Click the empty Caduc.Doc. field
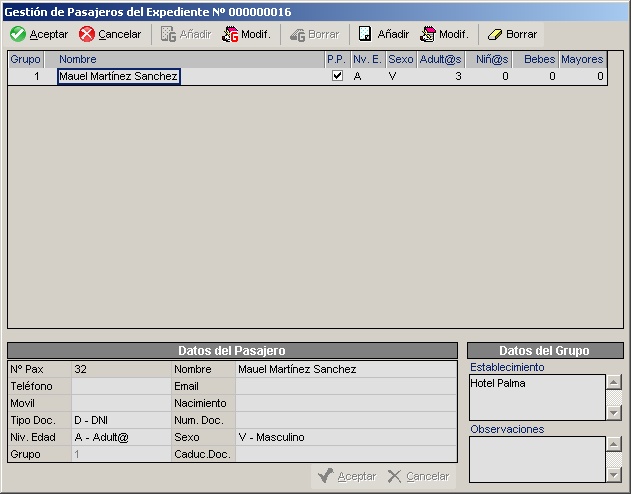631x494 pixels. click(x=346, y=454)
